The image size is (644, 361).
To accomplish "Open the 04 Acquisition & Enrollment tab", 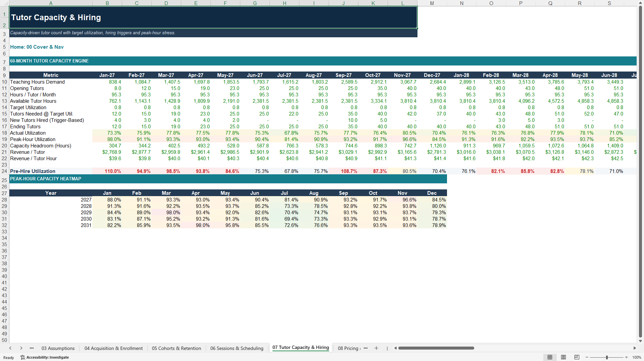I will click(113, 348).
